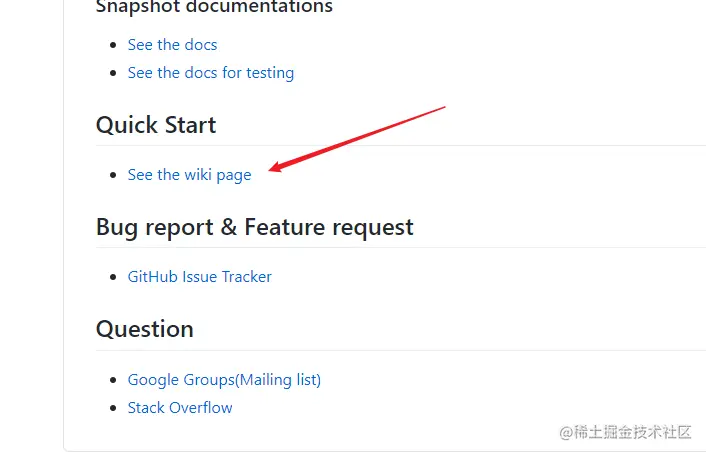Click the "Snapshot documentations" heading
The height and width of the screenshot is (455, 706).
(x=214, y=7)
